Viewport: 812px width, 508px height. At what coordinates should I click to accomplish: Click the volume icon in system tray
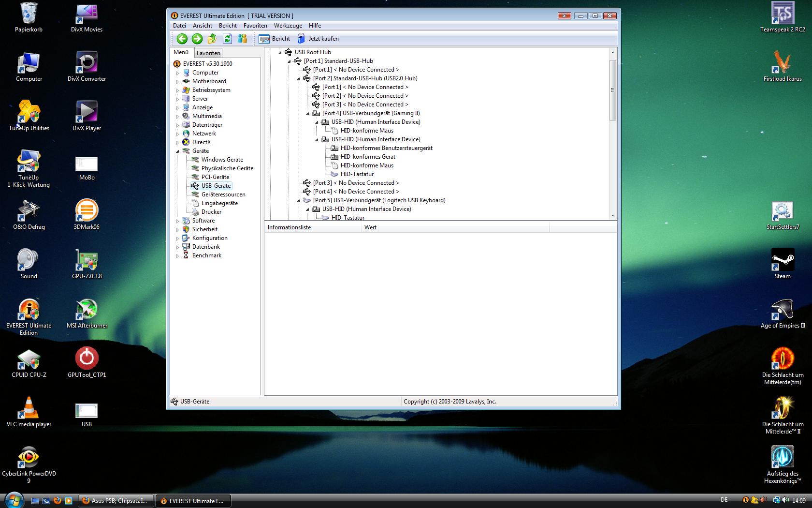pyautogui.click(x=785, y=500)
